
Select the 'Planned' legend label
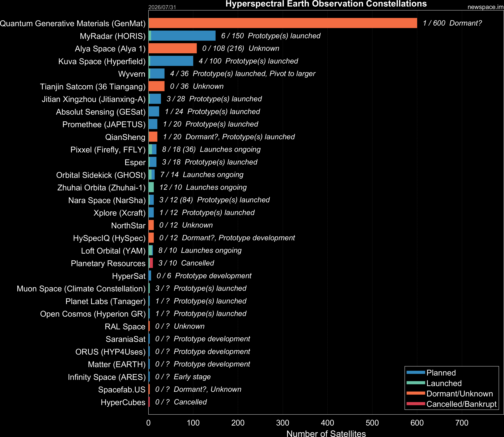[441, 373]
